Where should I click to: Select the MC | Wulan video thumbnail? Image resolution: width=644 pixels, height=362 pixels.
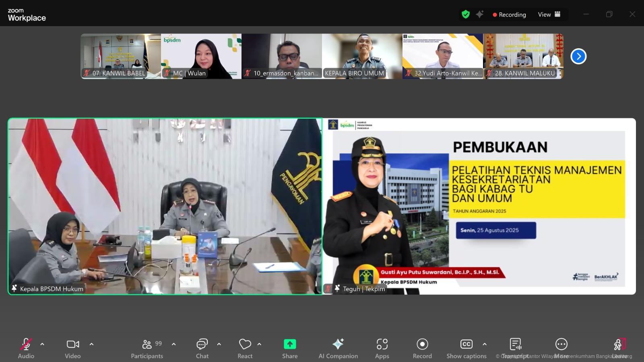click(201, 56)
